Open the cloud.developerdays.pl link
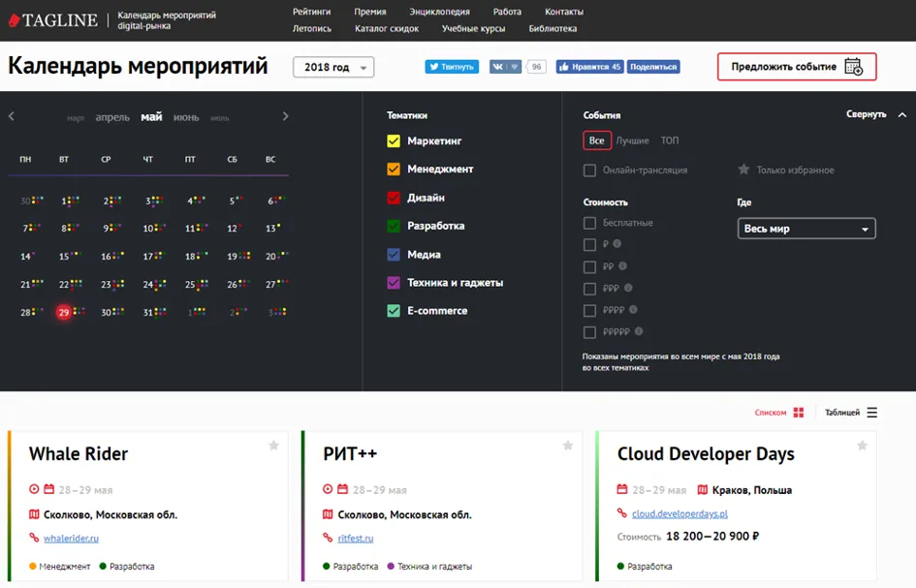This screenshot has width=916, height=588. 680,513
